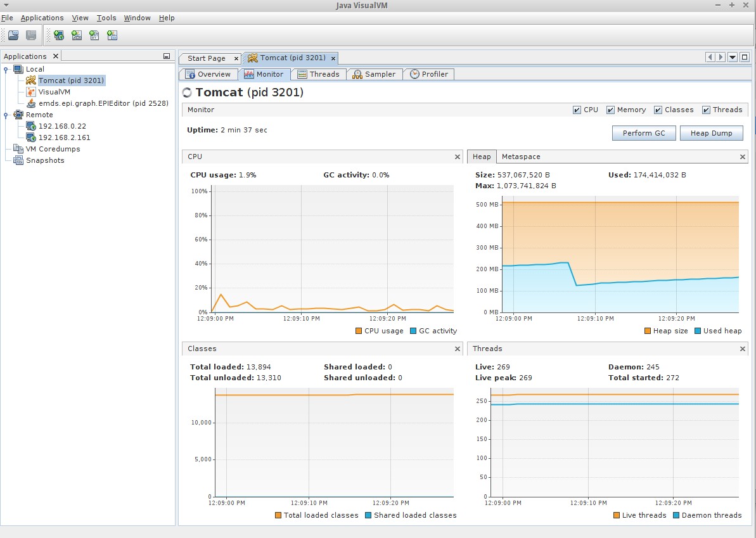Screen dimensions: 756x538
Task: Select remote host 192.168.2.161
Action: [x=64, y=138]
